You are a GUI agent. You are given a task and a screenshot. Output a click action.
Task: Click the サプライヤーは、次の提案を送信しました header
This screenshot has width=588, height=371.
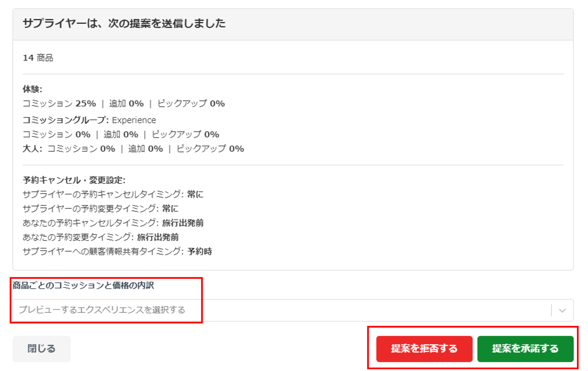(x=124, y=24)
